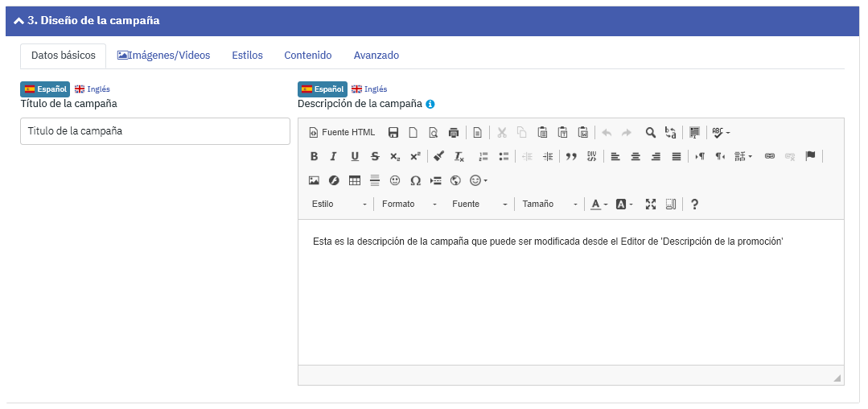Toggle underline formatting
The image size is (868, 409).
[x=355, y=156]
